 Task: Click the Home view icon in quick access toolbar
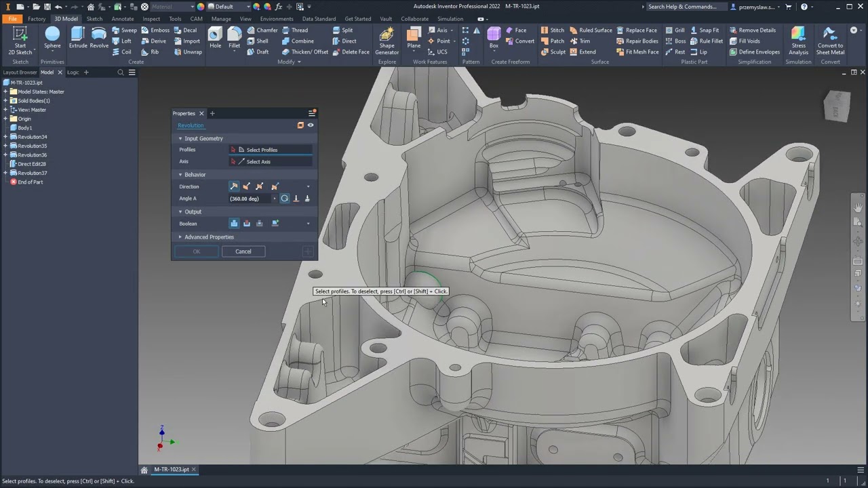pos(90,7)
